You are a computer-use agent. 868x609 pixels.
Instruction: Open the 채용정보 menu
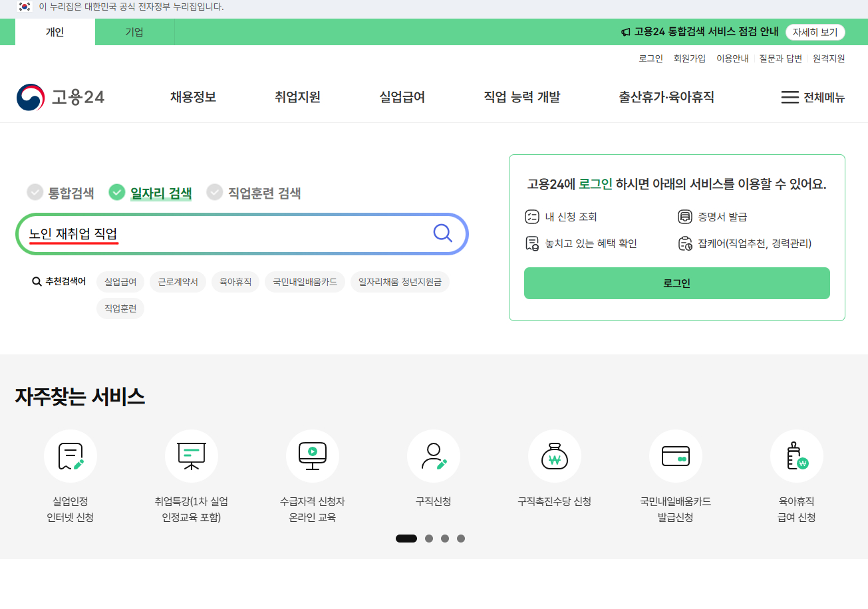coord(193,97)
